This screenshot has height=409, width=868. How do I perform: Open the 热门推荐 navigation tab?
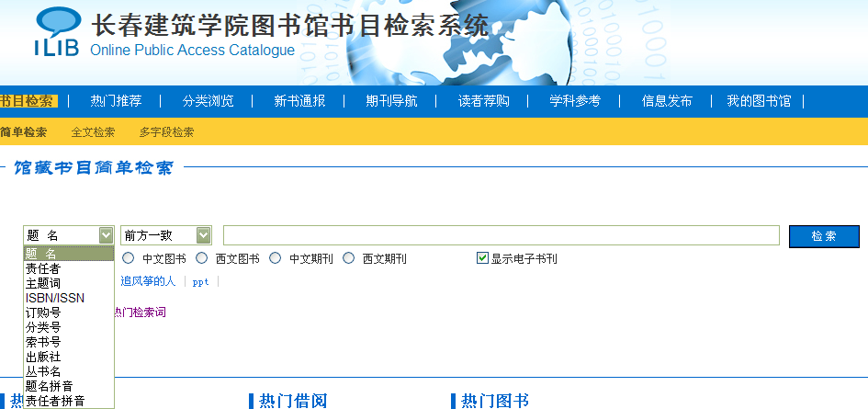point(117,101)
